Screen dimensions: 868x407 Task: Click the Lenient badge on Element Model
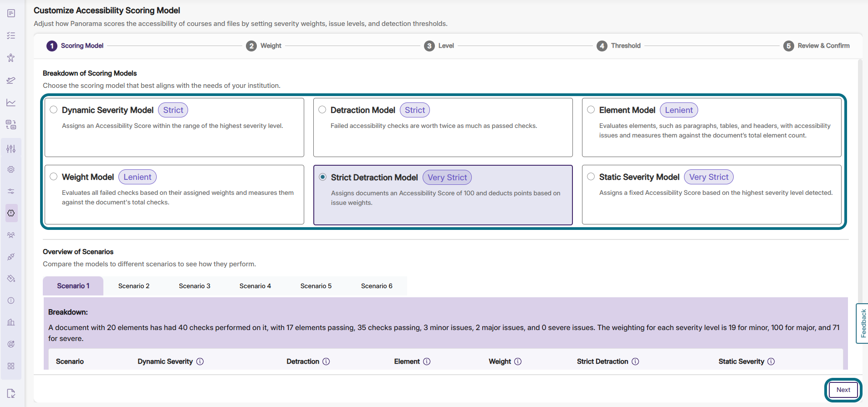pyautogui.click(x=679, y=110)
